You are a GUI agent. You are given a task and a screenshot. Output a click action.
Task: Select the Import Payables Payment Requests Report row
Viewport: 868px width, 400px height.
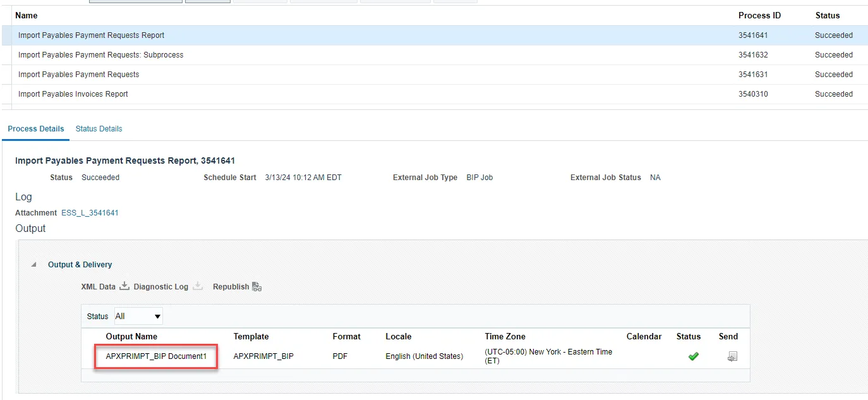coord(92,35)
